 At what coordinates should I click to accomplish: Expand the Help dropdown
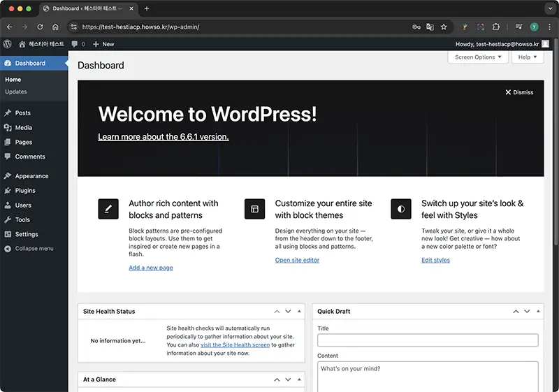tap(528, 57)
